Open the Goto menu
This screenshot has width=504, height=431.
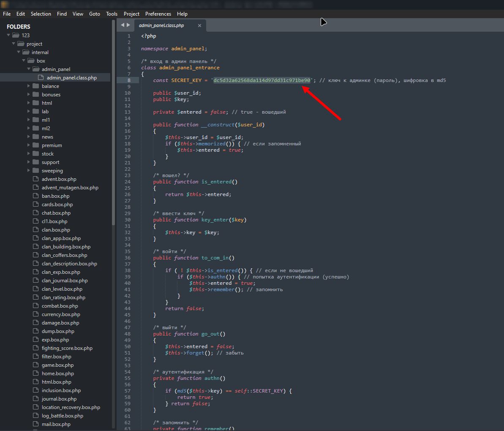(x=95, y=14)
